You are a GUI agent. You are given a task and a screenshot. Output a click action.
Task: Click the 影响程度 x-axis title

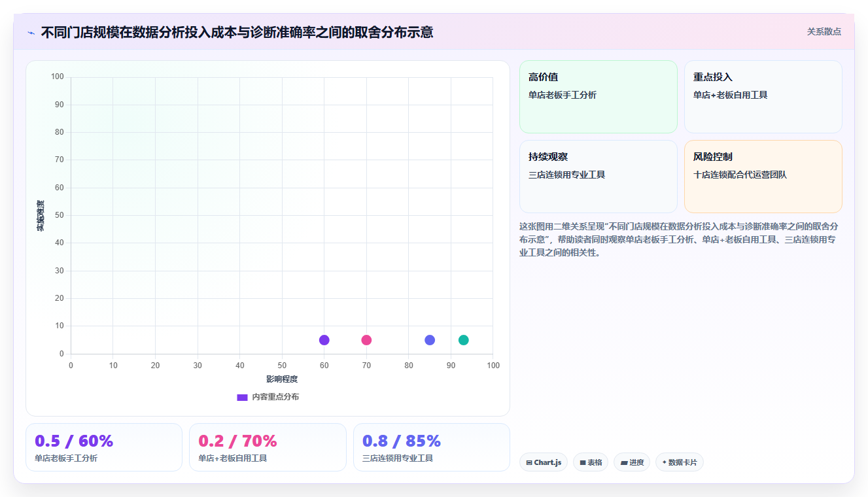click(282, 379)
